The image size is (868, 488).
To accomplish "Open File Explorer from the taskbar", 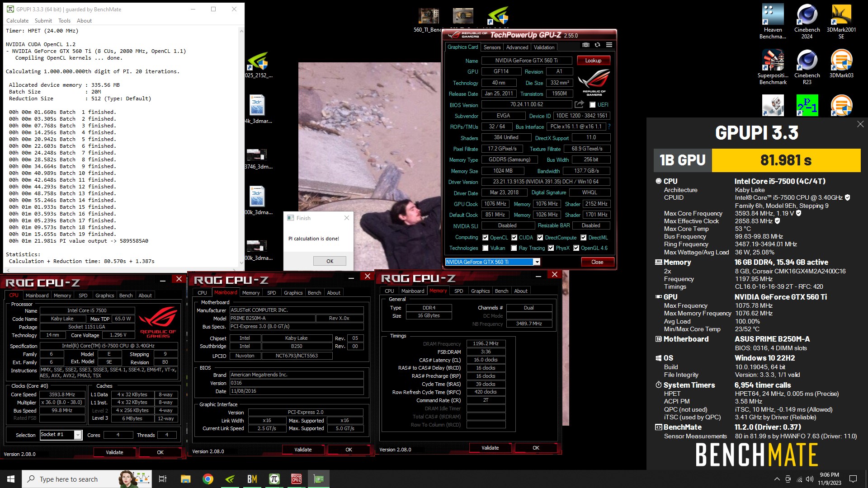I will tap(185, 479).
